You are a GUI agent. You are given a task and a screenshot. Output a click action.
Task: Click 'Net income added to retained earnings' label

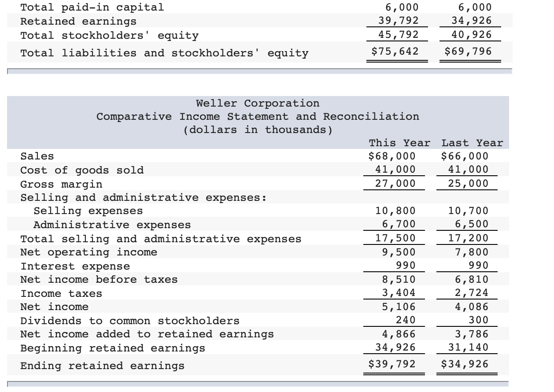(x=147, y=334)
